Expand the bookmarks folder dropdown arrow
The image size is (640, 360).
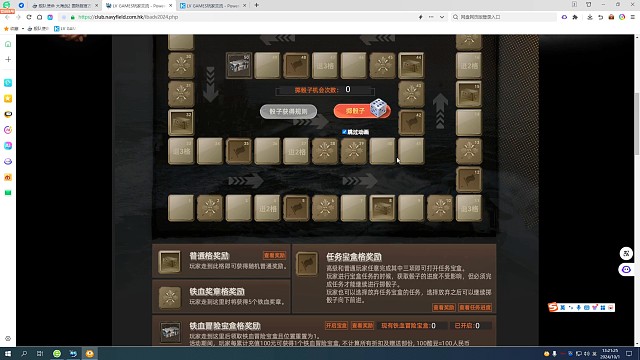[x=23, y=29]
